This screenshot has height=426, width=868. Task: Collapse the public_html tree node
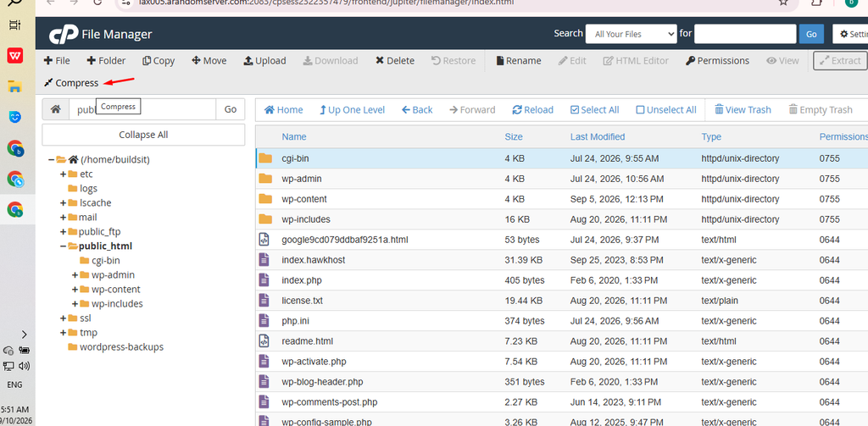(x=63, y=246)
